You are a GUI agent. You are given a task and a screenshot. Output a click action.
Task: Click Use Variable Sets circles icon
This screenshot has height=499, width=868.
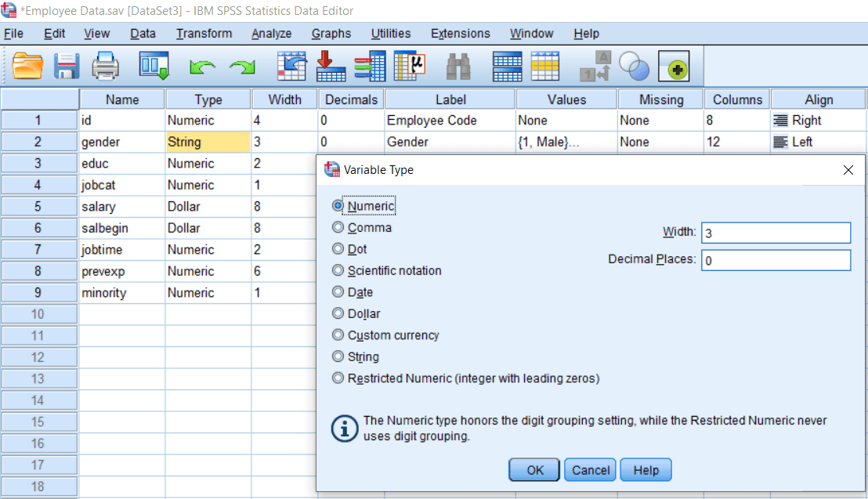(633, 66)
